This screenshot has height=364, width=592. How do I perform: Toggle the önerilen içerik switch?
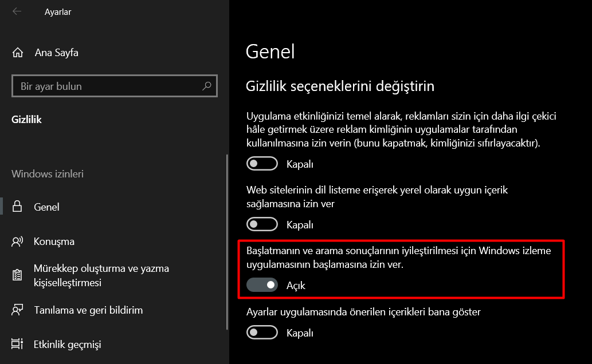pos(262,332)
